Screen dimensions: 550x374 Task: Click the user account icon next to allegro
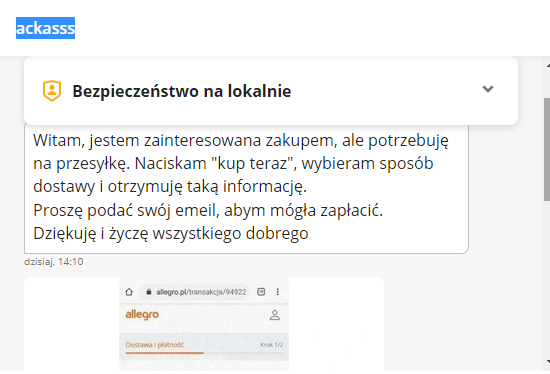[275, 315]
